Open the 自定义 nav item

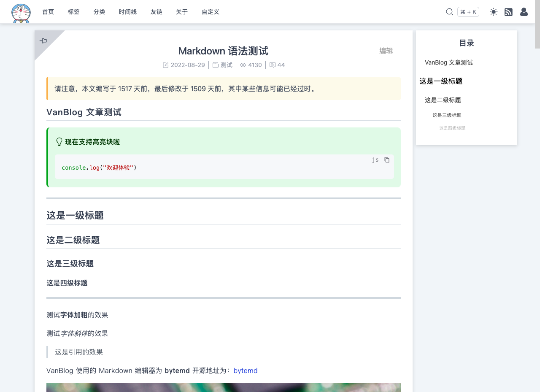point(211,12)
